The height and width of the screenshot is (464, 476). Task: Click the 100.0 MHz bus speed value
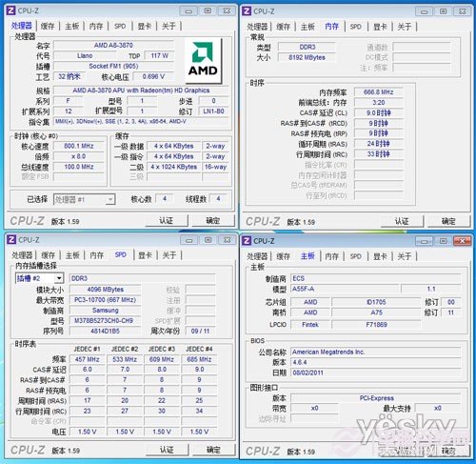[79, 167]
